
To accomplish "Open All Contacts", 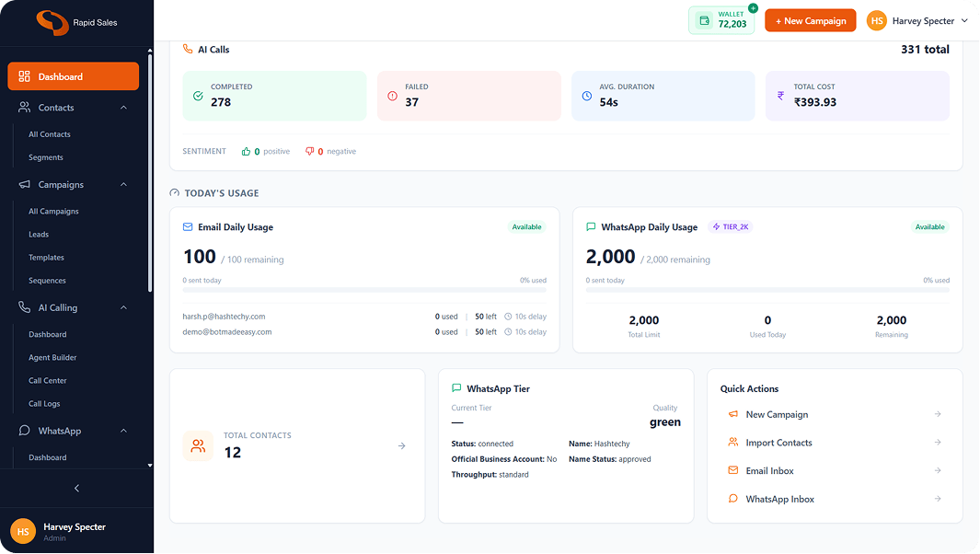I will point(50,134).
